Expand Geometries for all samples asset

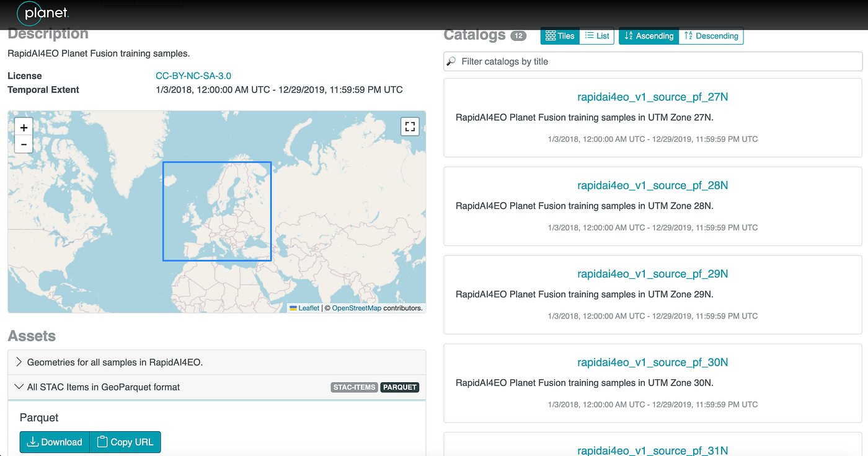217,362
